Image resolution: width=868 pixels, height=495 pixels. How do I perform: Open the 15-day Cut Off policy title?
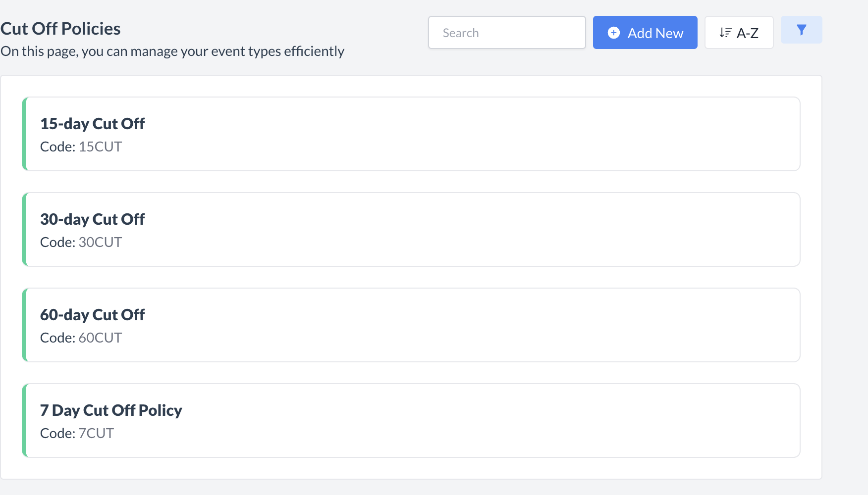(92, 124)
